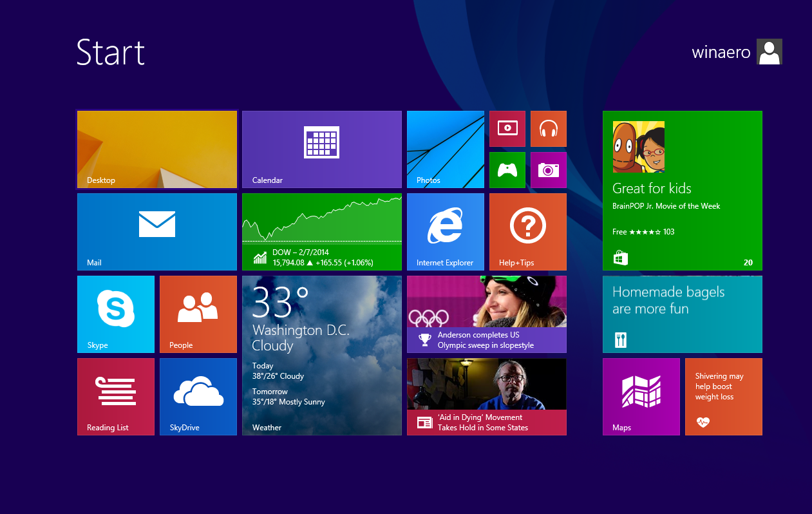The width and height of the screenshot is (812, 514).
Task: Open the Weather tile for Washington D.C.
Action: (x=322, y=356)
